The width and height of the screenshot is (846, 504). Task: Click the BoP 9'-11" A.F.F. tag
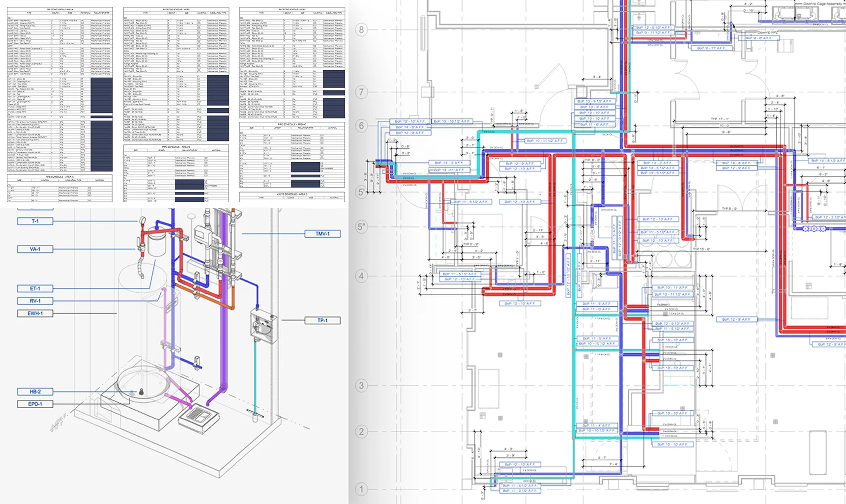point(711,48)
